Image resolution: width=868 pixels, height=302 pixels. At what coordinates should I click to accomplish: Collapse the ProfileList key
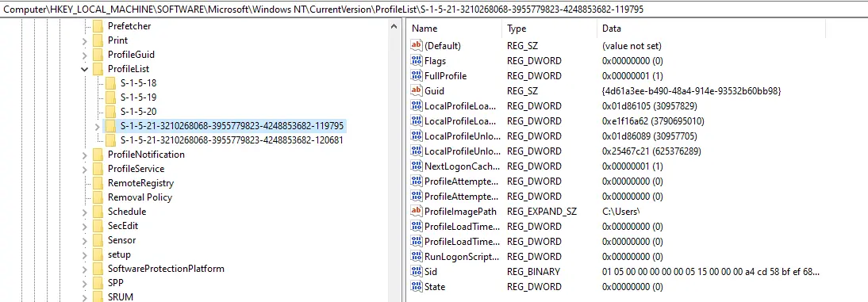pyautogui.click(x=85, y=69)
